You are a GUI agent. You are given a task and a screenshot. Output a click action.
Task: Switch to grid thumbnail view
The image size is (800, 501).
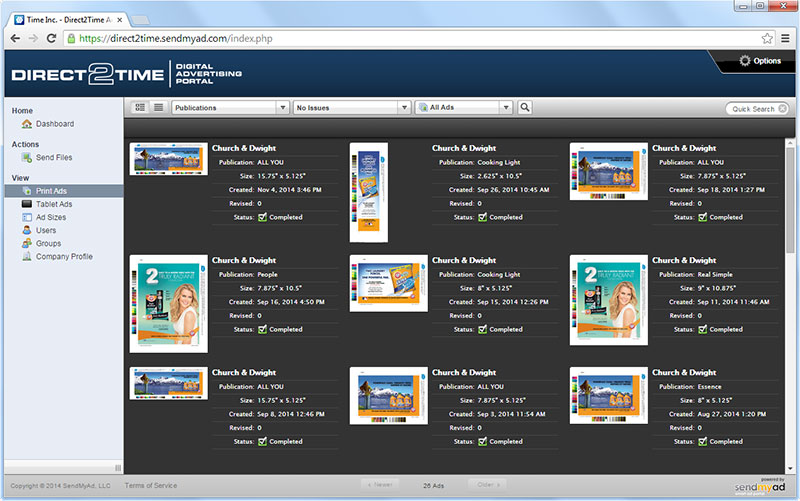[x=140, y=107]
